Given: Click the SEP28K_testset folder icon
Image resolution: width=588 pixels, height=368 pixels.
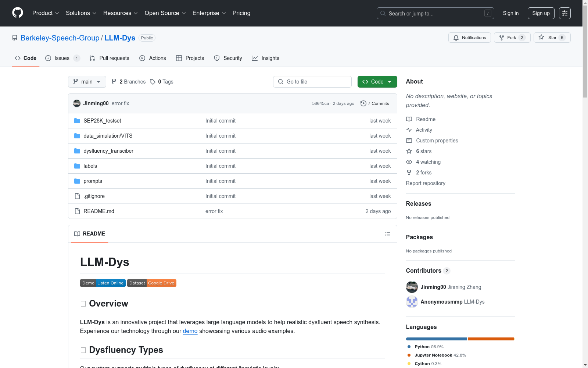Looking at the screenshot, I should point(77,121).
